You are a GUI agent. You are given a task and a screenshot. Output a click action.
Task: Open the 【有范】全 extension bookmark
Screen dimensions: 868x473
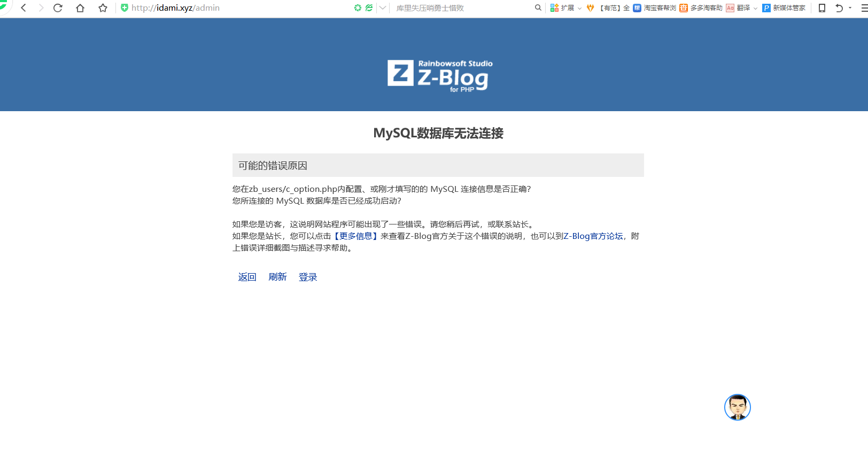click(x=608, y=8)
